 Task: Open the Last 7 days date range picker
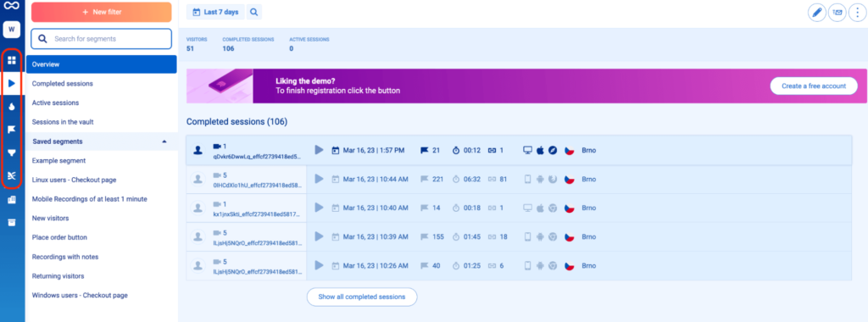(215, 12)
